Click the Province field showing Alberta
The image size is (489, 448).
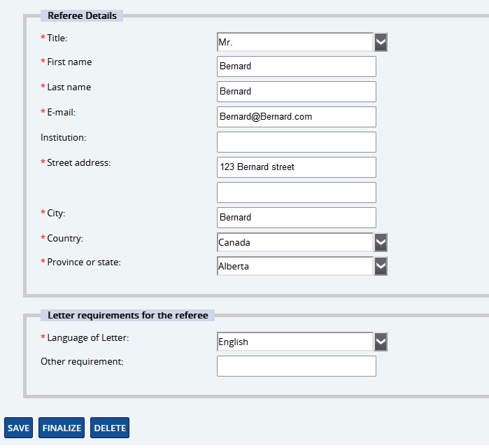coord(295,266)
